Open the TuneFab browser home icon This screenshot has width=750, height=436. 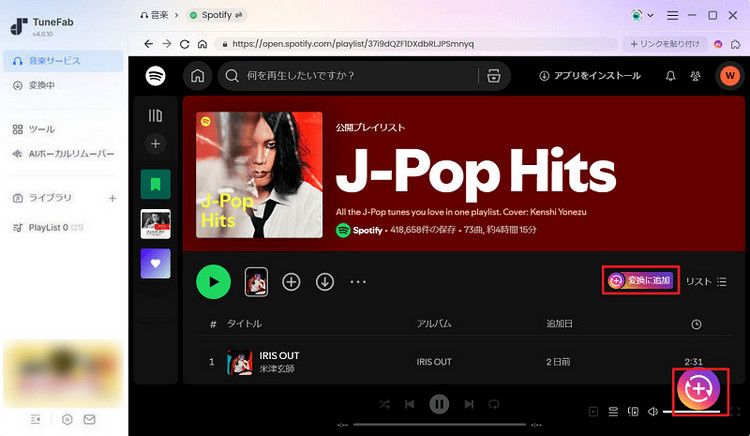click(x=202, y=44)
